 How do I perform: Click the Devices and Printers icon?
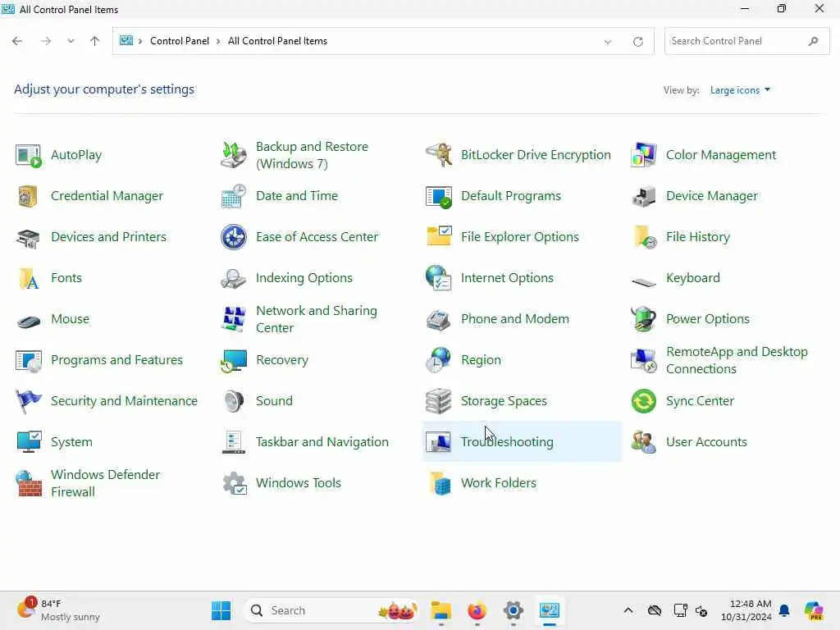point(28,237)
